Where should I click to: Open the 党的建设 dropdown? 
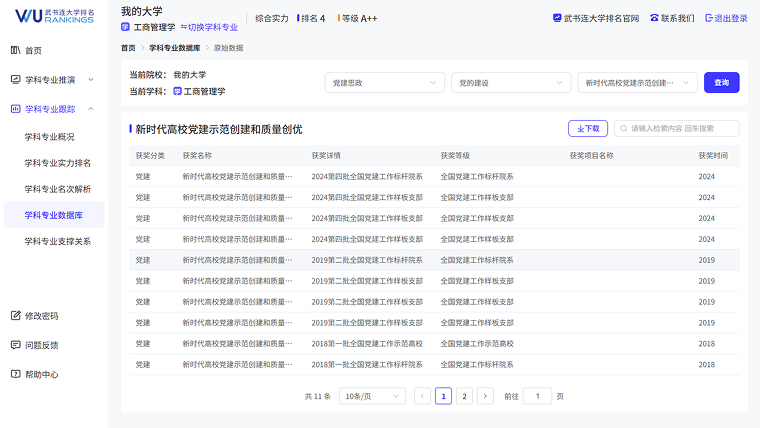(511, 82)
